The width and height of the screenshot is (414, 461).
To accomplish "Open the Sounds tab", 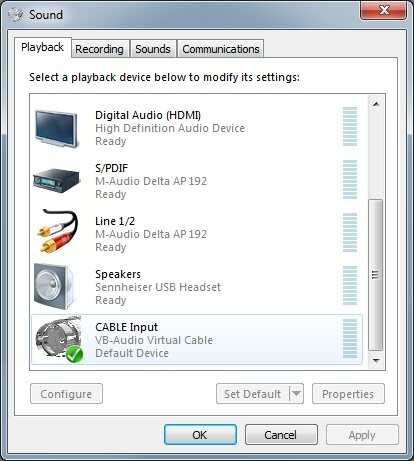I will coord(153,49).
